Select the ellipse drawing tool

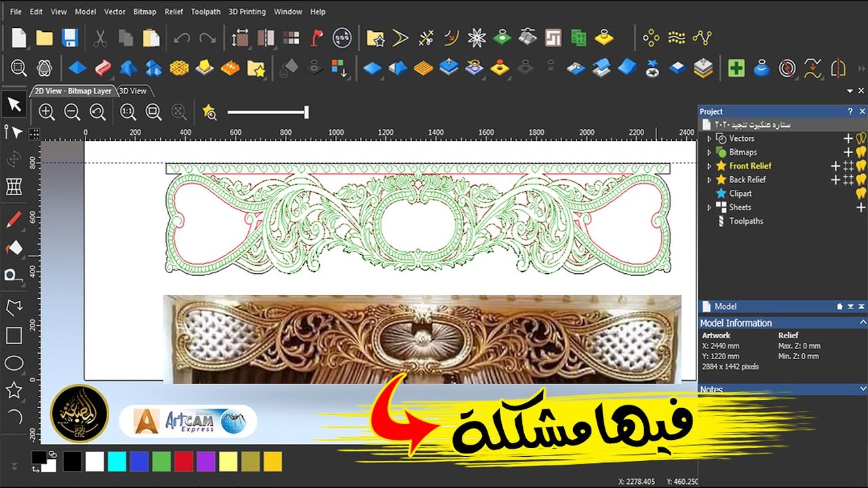[x=14, y=363]
